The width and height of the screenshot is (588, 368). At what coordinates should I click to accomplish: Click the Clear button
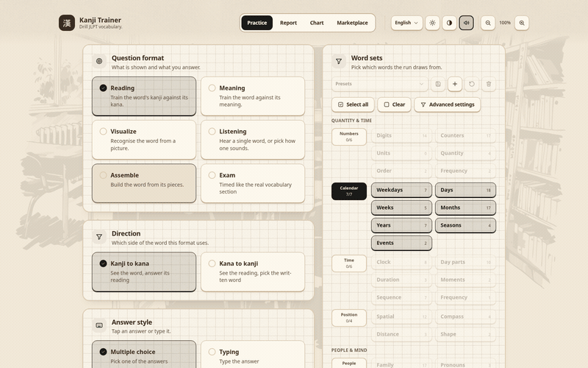(394, 105)
